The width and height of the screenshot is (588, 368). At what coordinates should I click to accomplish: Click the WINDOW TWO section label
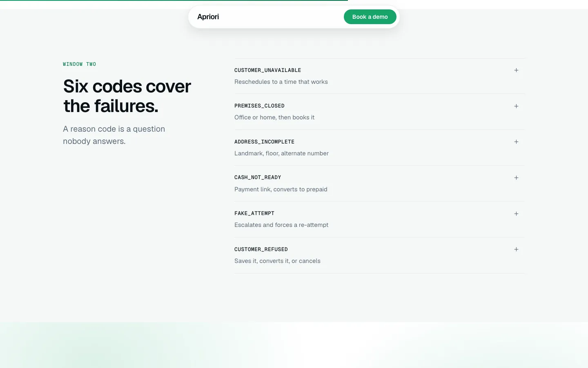[x=80, y=64]
